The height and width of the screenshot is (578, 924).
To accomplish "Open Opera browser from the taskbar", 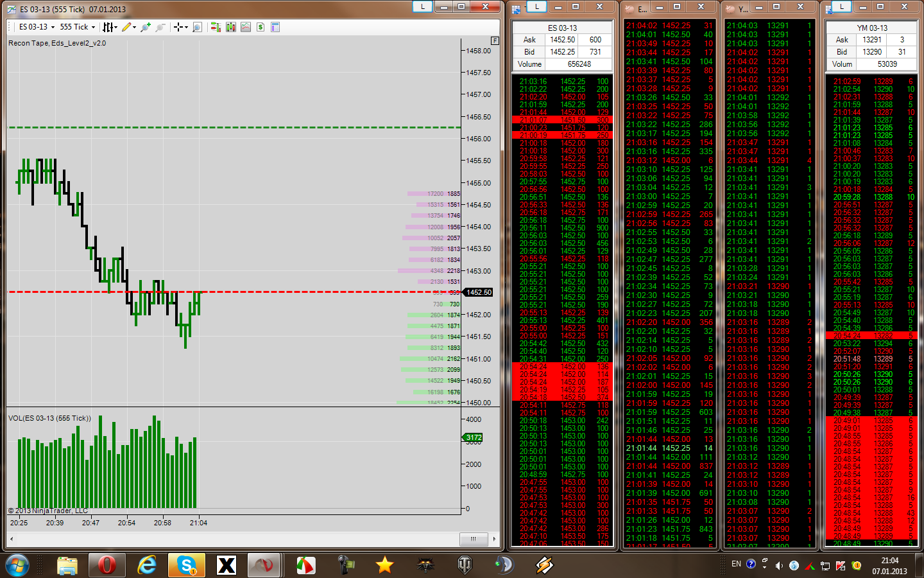I will point(107,565).
